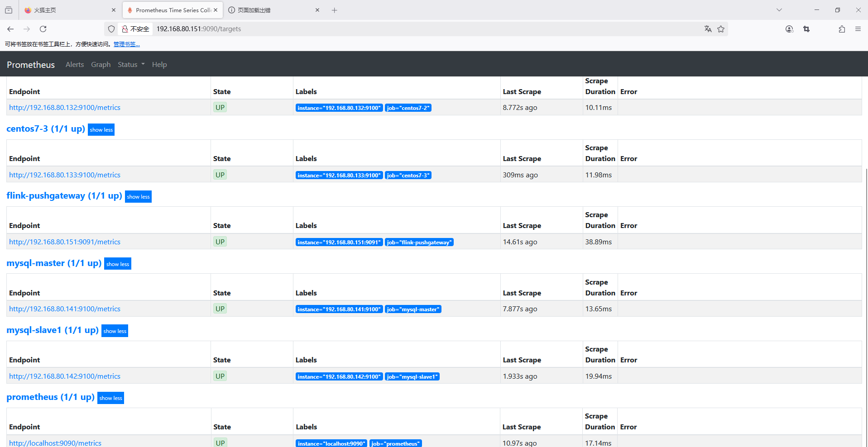Open the Firefox hamburger menu
Viewport: 868px width, 447px height.
pos(858,29)
